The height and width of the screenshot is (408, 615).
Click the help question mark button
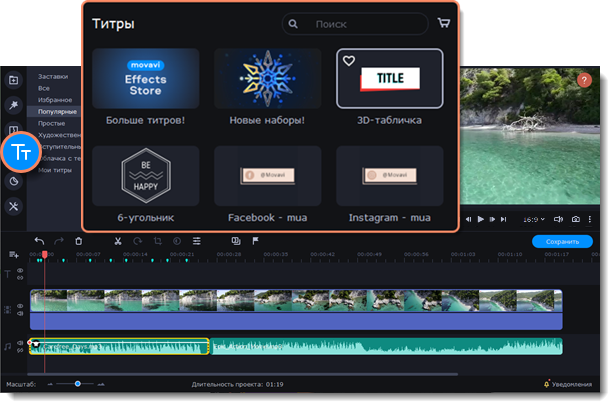tap(585, 79)
